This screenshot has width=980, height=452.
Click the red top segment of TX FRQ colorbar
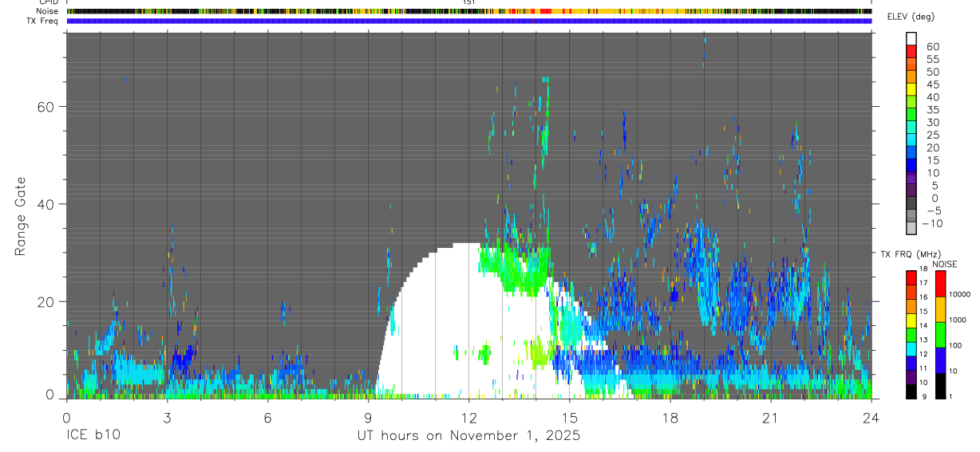pyautogui.click(x=911, y=277)
